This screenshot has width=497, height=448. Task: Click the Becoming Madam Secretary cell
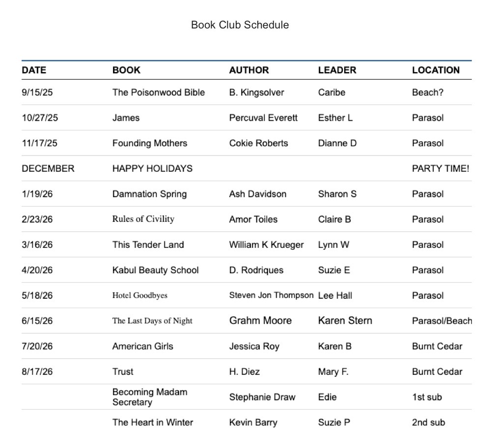click(x=149, y=397)
